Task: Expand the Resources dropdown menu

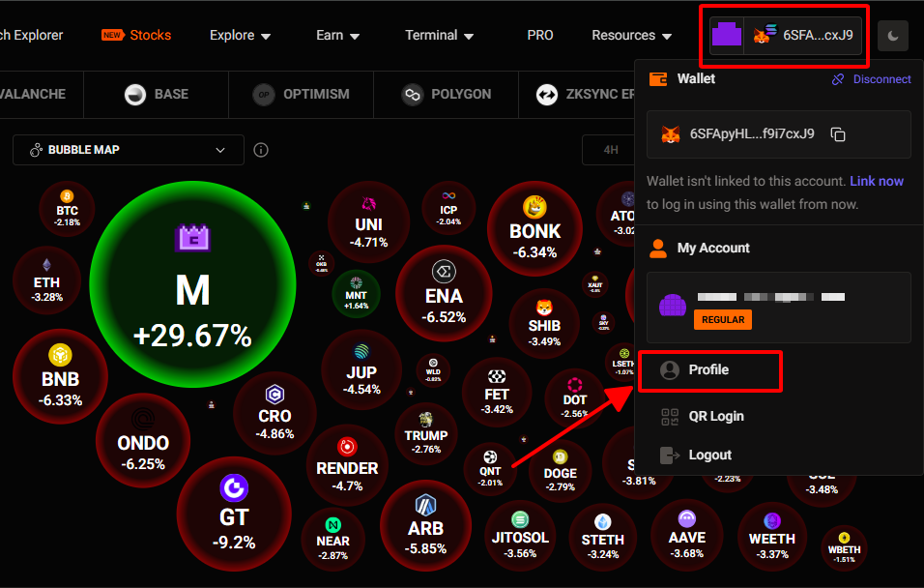Action: (632, 36)
